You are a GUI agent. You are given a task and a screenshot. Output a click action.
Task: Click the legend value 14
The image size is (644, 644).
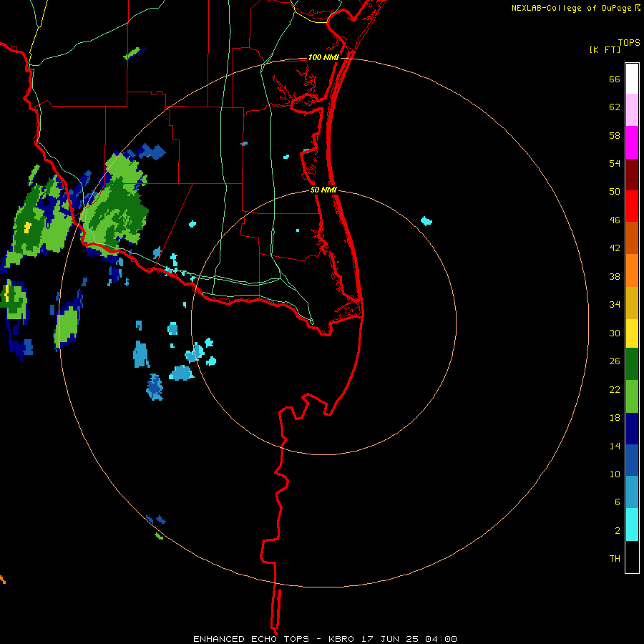click(x=615, y=446)
